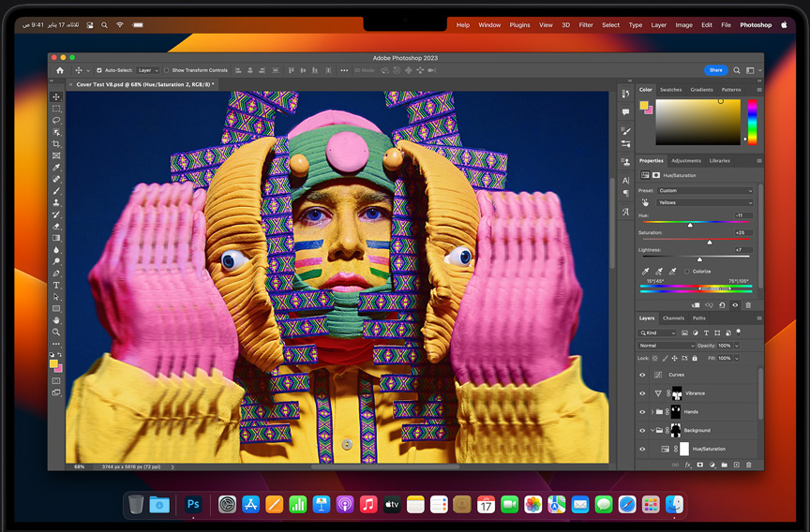The width and height of the screenshot is (810, 532).
Task: Select the Lasso tool
Action: [x=56, y=121]
